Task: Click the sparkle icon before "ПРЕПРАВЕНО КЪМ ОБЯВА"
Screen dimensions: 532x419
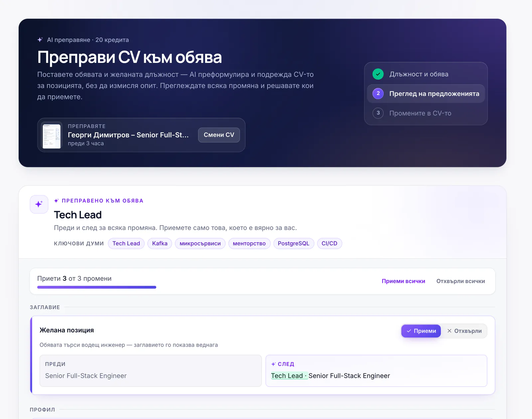Action: click(57, 201)
